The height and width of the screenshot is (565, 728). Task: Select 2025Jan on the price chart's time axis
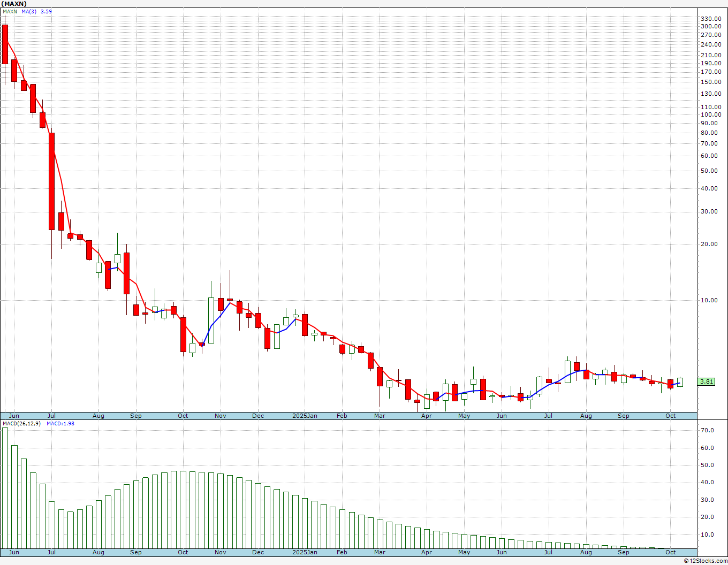click(x=305, y=416)
